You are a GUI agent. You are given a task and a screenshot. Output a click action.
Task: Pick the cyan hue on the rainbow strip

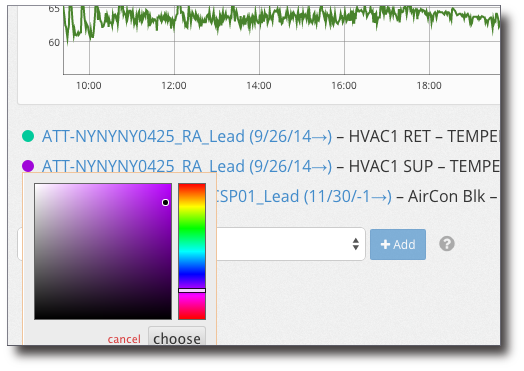192,251
